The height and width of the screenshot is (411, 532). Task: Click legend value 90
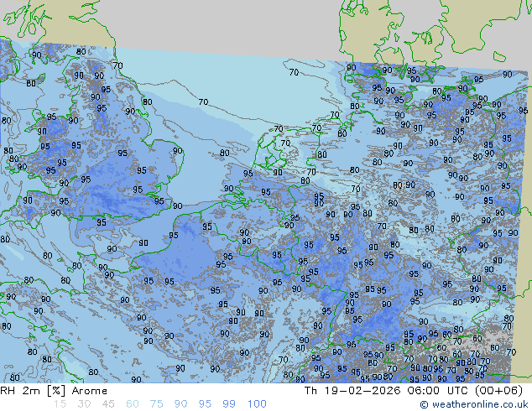(180, 404)
